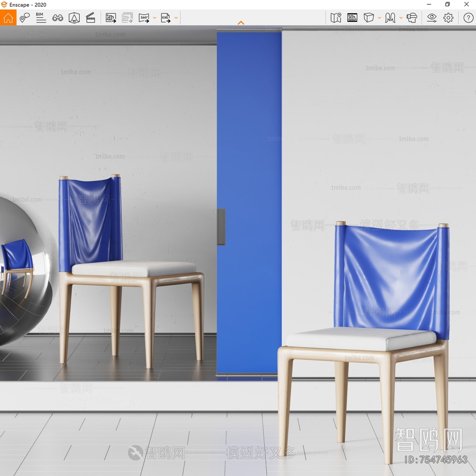
Task: Enable VR headset mode
Action: [412, 18]
